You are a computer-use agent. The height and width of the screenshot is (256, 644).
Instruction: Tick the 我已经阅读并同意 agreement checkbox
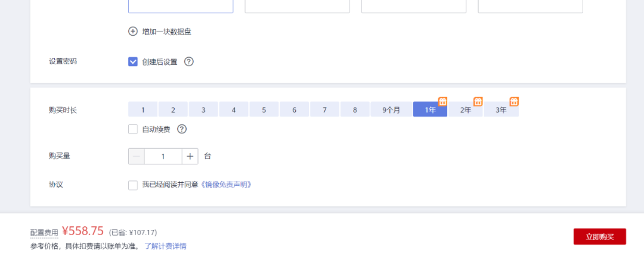point(132,185)
